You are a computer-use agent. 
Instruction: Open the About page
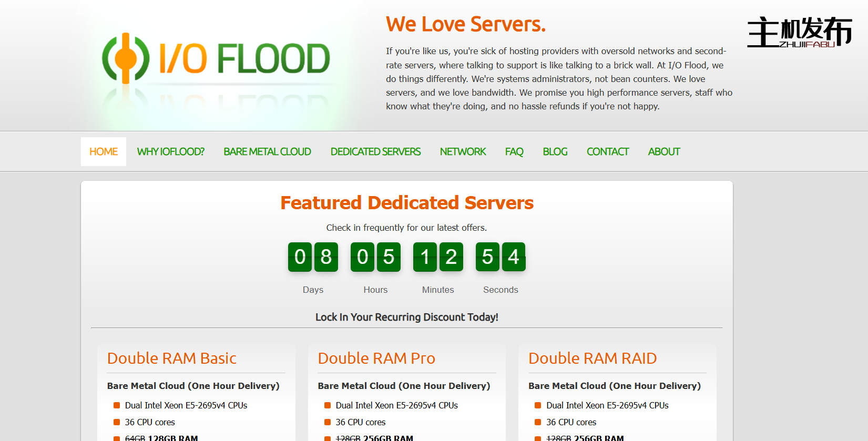point(663,152)
